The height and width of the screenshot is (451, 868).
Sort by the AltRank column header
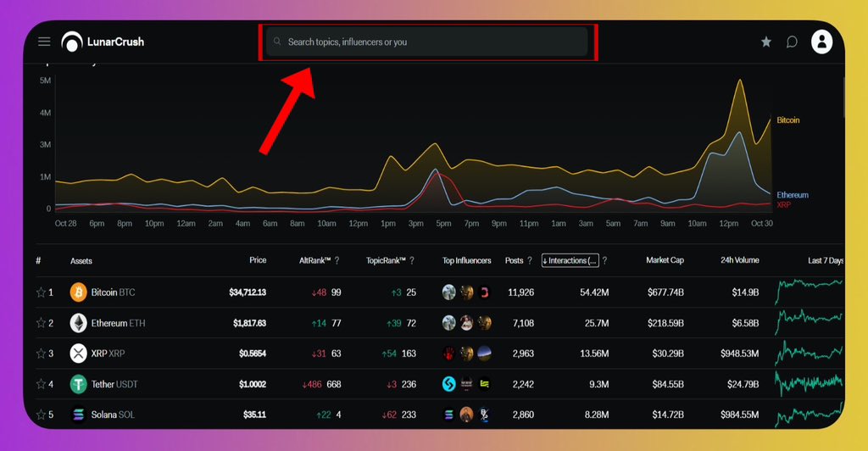314,260
